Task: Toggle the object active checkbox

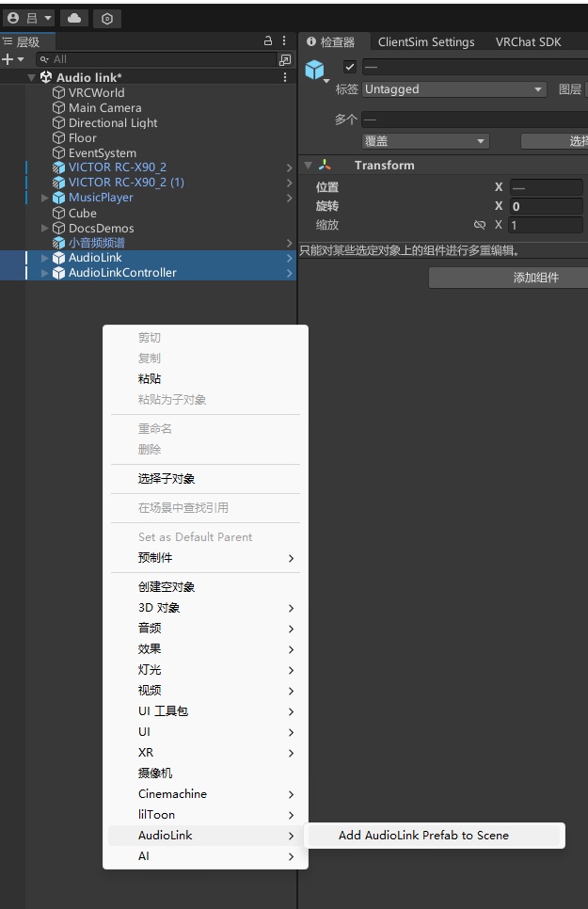Action: pyautogui.click(x=350, y=67)
